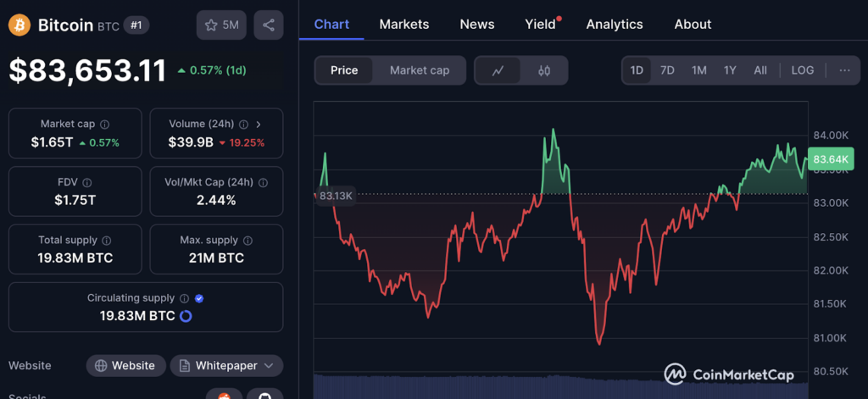
Task: Open the Markets tab
Action: [x=403, y=24]
